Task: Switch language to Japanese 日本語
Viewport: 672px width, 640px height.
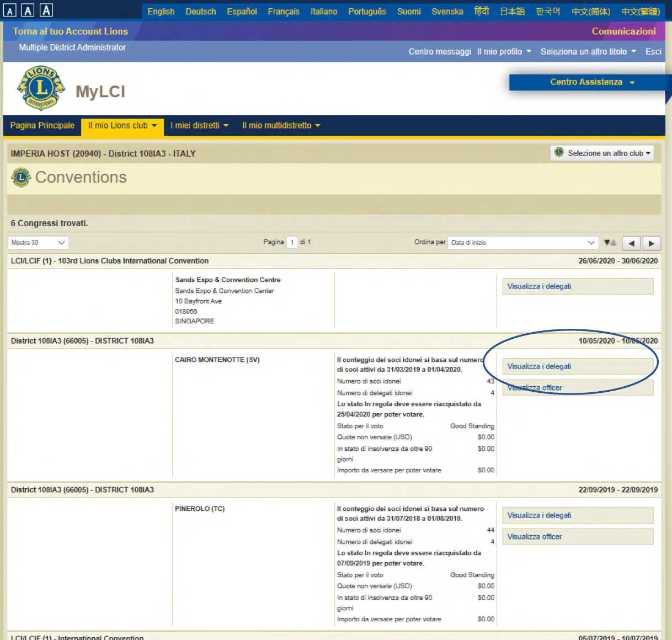Action: [512, 12]
